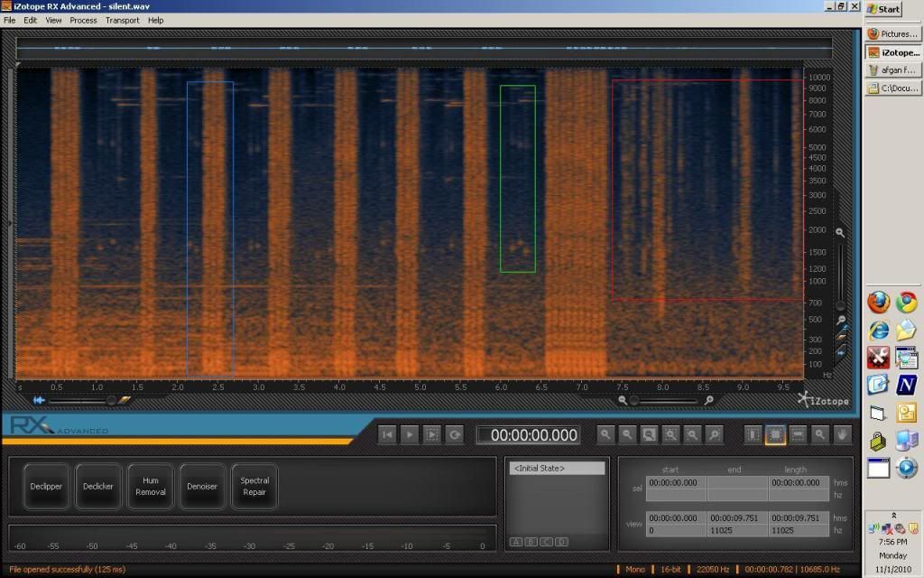Screen dimensions: 924x578
Task: Switch to Pictures taskbar window
Action: (x=892, y=34)
